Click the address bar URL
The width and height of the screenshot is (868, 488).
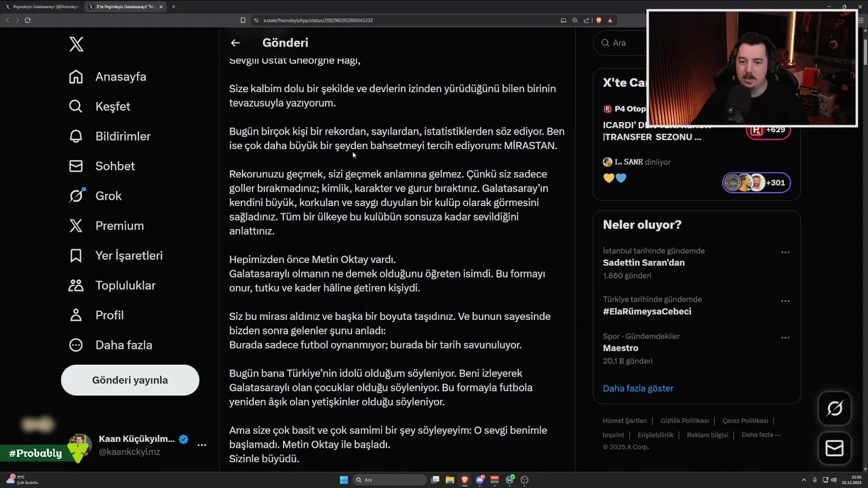(x=318, y=20)
